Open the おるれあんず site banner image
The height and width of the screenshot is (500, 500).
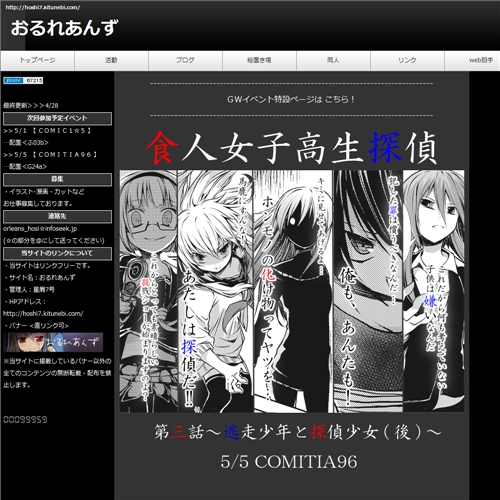53,342
